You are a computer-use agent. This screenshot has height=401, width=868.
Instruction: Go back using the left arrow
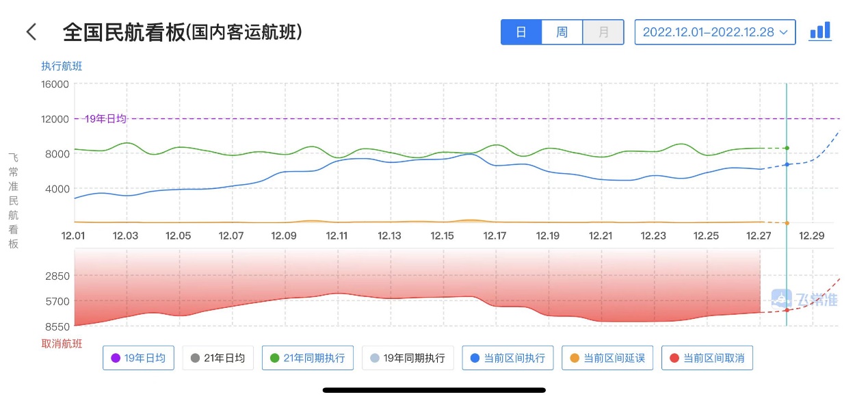click(31, 32)
